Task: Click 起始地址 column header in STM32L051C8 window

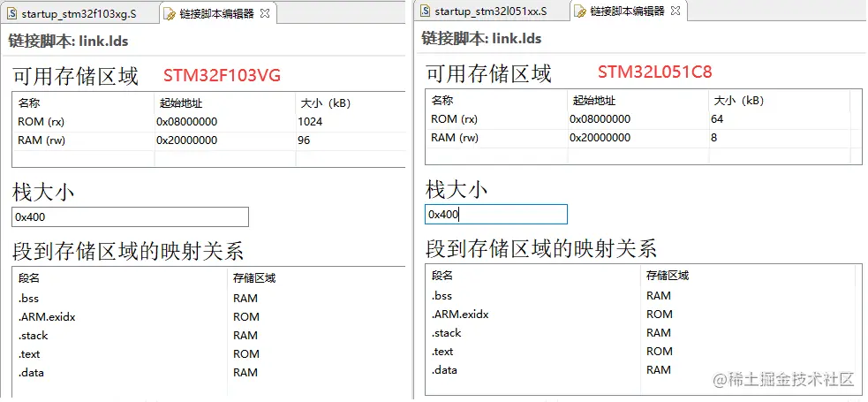Action: coord(593,100)
